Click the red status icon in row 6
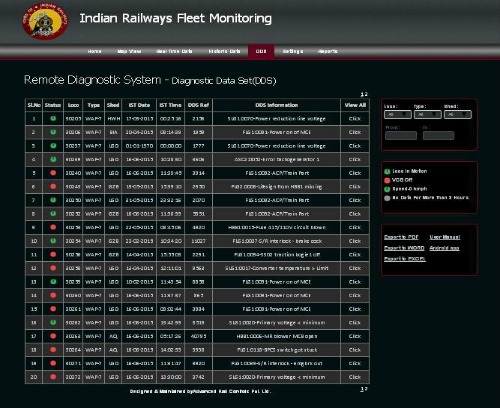This screenshot has height=408, width=500. [53, 186]
